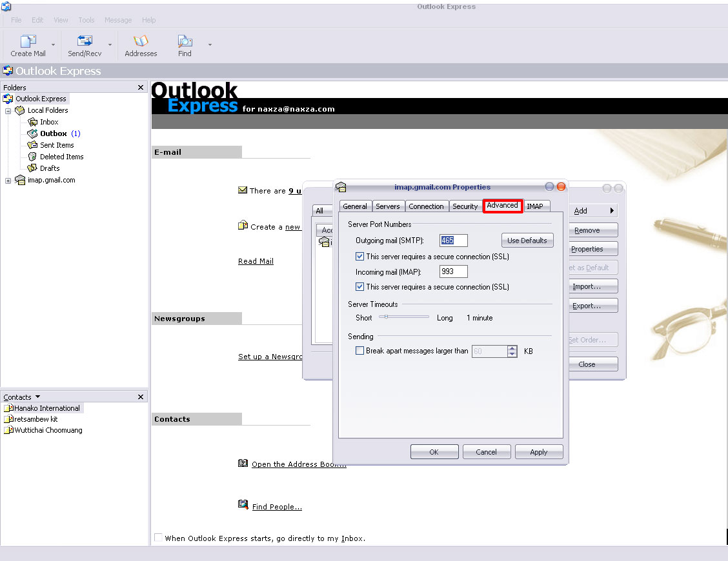Switch to the General tab
Screen dimensions: 728x561
[x=355, y=206]
